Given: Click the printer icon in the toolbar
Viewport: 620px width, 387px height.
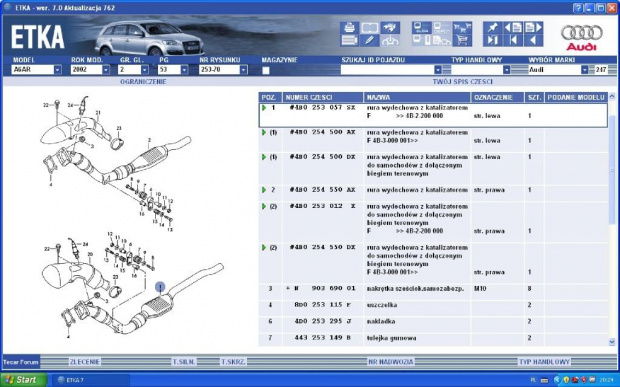Looking at the screenshot, I should 350,28.
